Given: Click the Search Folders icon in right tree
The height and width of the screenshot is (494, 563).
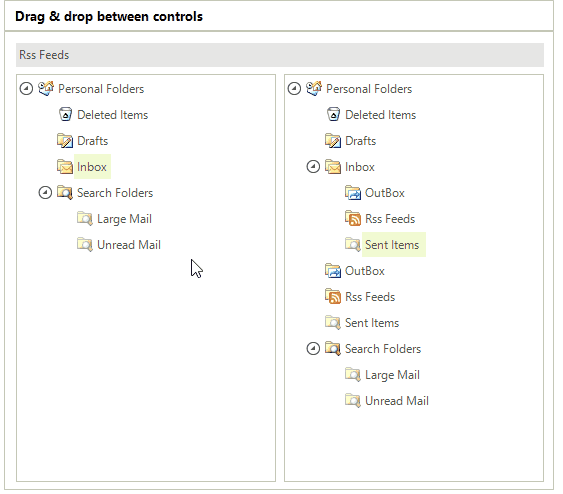Looking at the screenshot, I should click(x=333, y=349).
